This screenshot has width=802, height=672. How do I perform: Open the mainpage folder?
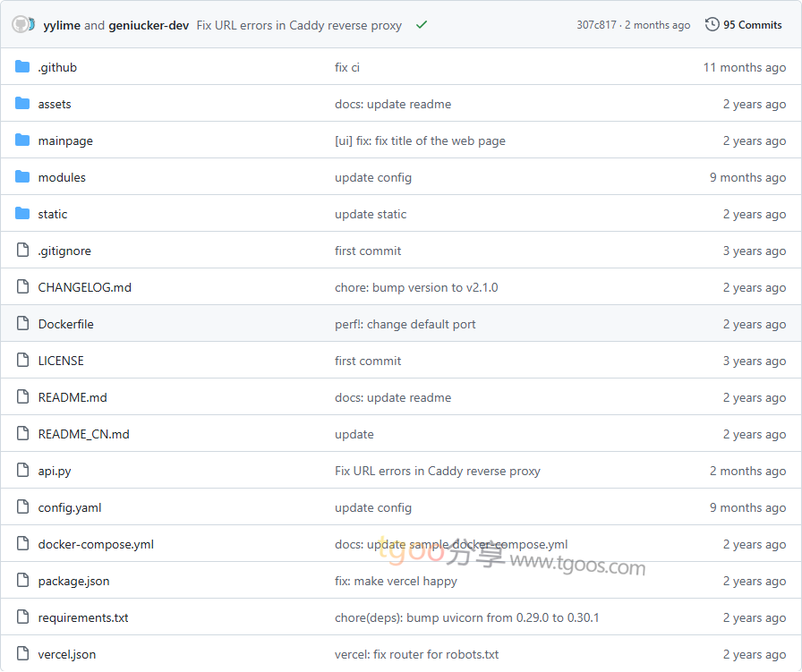pos(65,140)
